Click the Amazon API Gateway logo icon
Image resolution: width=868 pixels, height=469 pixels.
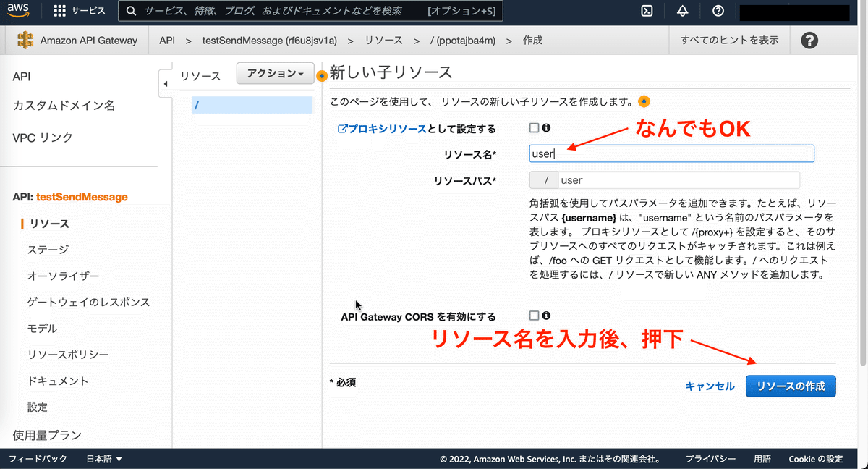[x=25, y=41]
